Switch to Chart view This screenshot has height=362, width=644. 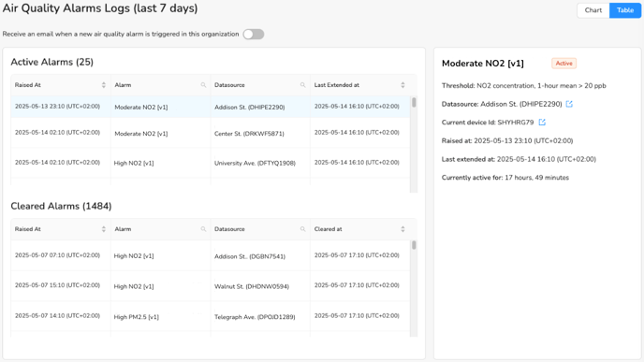[593, 10]
